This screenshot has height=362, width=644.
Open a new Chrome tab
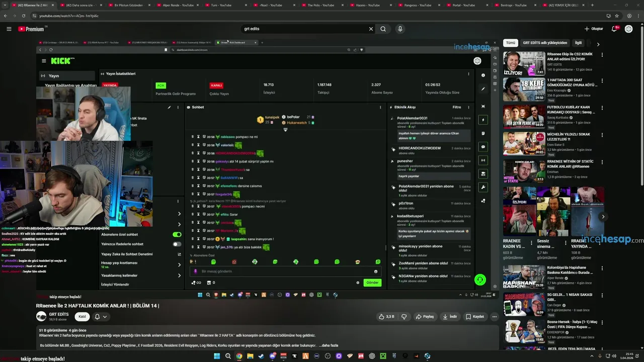point(592,5)
